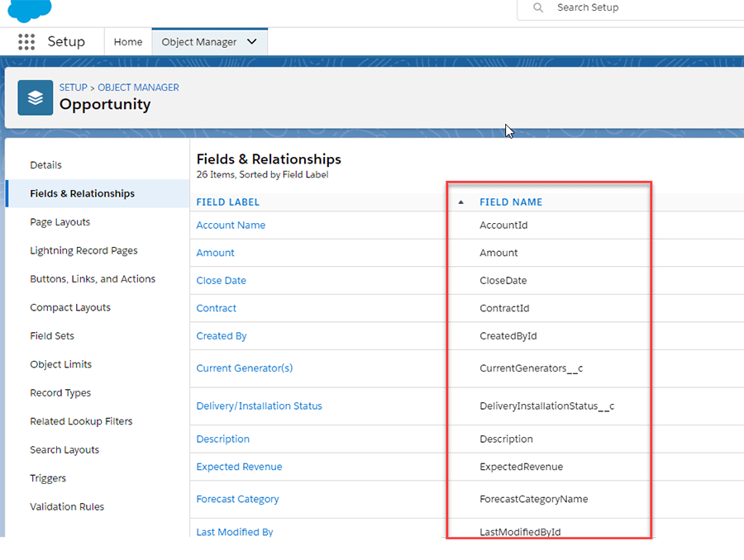
Task: Click the ForecastCategoryName field name cell
Action: 534,499
